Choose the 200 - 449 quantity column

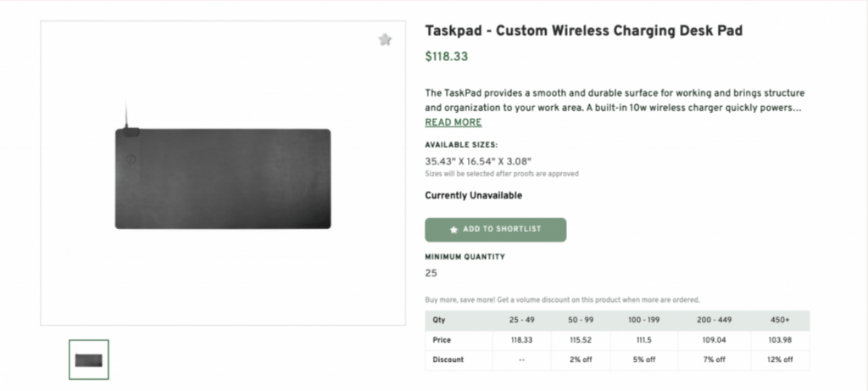(712, 321)
